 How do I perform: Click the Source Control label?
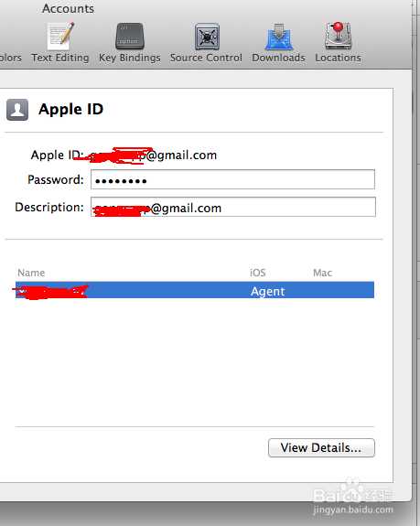pos(206,58)
